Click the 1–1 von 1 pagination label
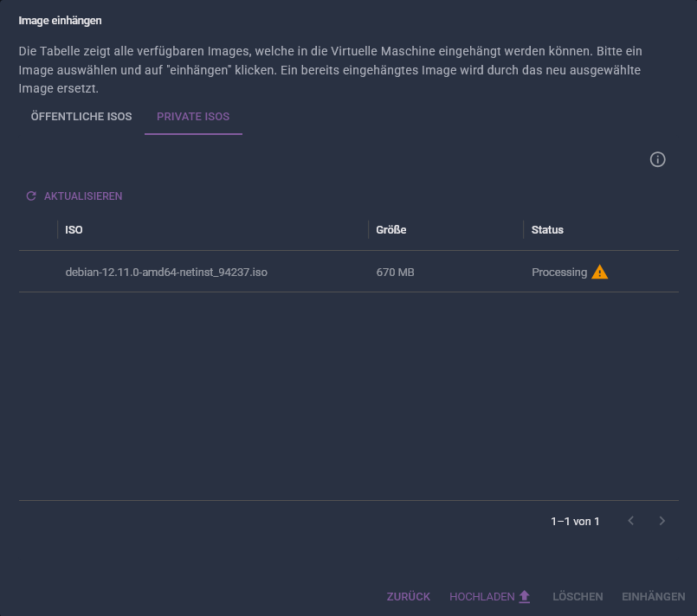697x616 pixels. pyautogui.click(x=575, y=521)
